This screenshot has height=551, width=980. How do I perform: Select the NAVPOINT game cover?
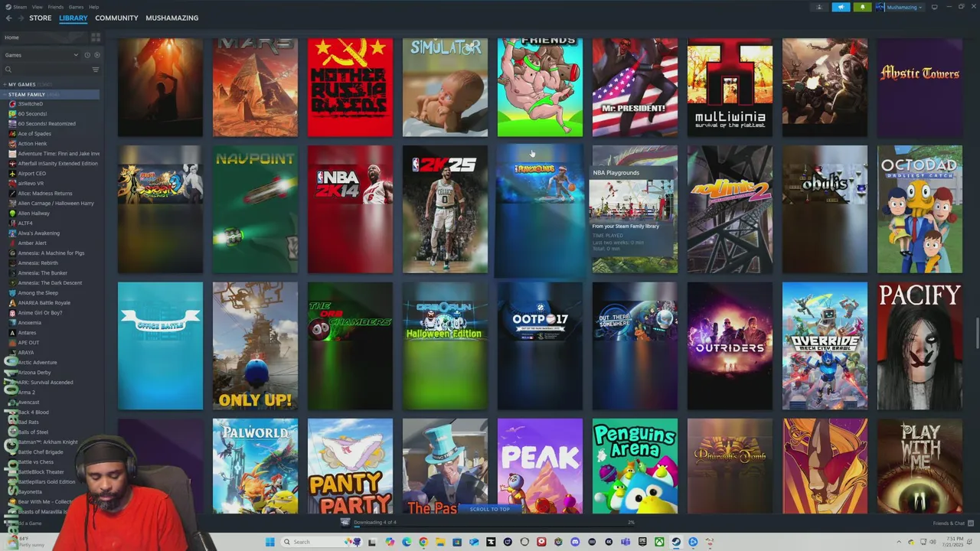(x=255, y=209)
